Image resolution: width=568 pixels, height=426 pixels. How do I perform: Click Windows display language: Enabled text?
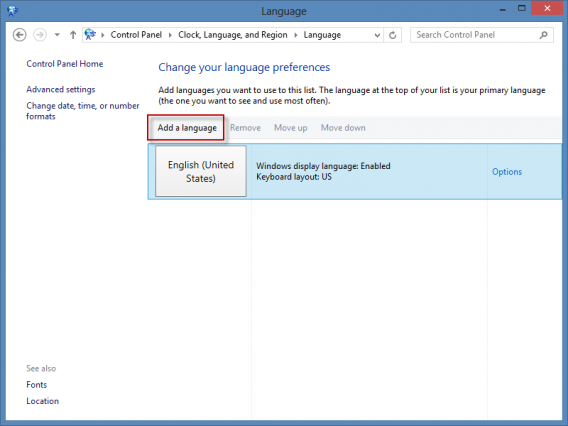click(323, 166)
